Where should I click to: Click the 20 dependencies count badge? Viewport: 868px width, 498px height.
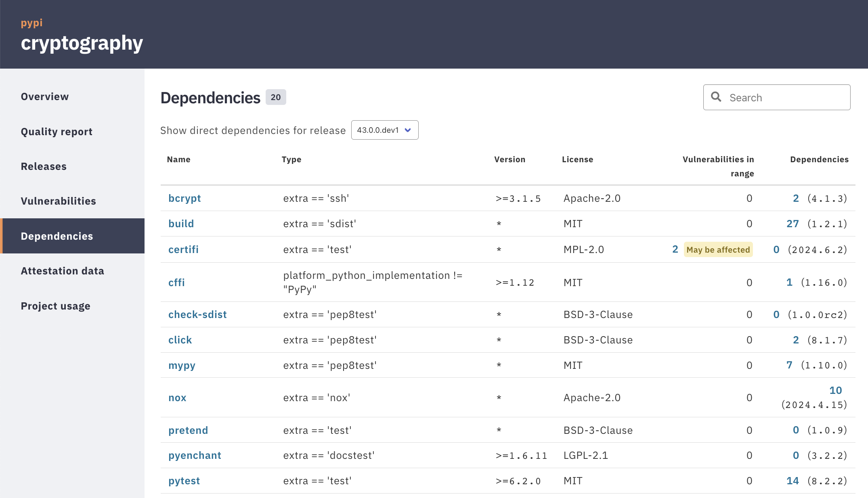click(x=276, y=97)
